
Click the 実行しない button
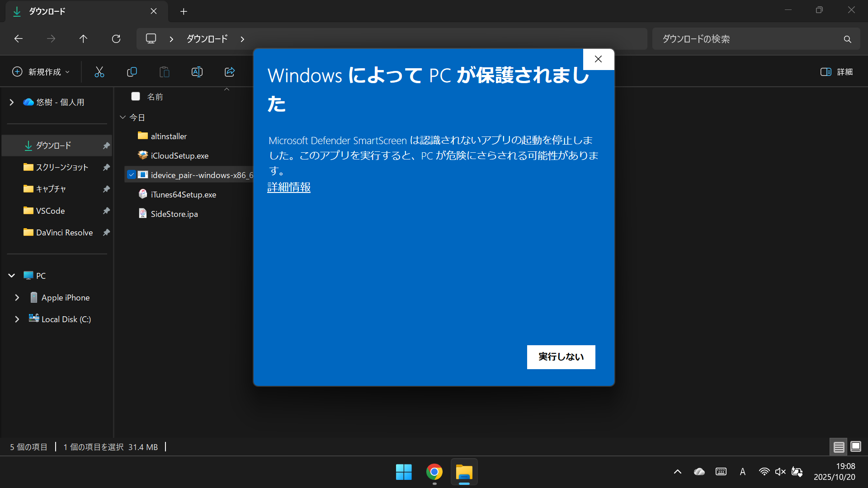point(561,357)
